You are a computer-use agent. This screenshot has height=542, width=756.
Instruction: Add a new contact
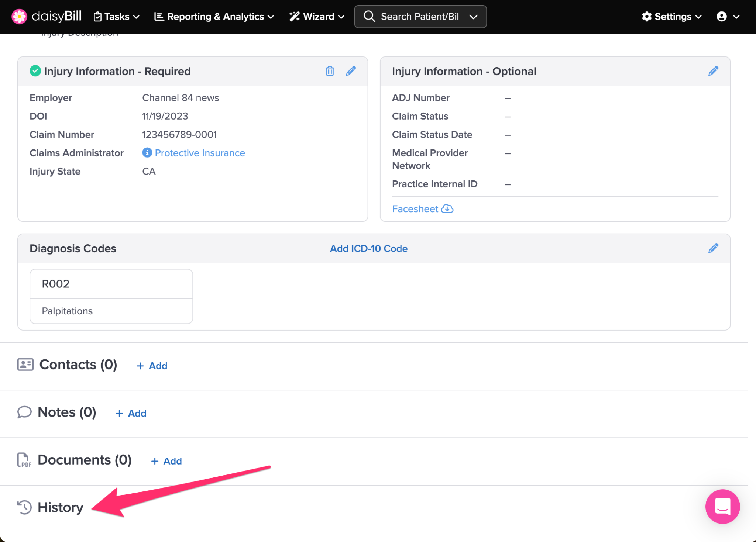point(152,366)
